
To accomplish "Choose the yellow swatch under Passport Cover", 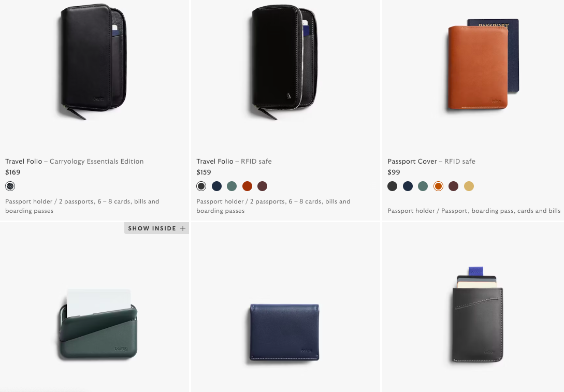I will click(469, 186).
